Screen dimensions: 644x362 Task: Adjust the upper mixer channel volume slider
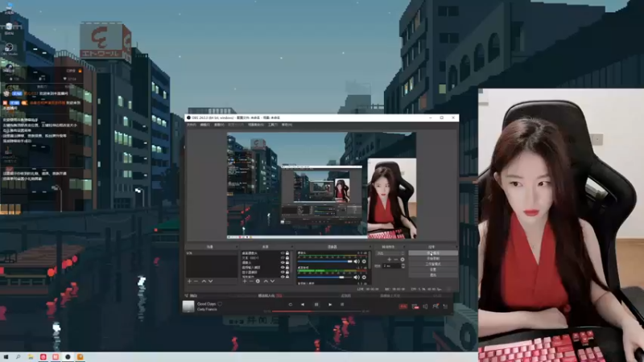(x=325, y=261)
